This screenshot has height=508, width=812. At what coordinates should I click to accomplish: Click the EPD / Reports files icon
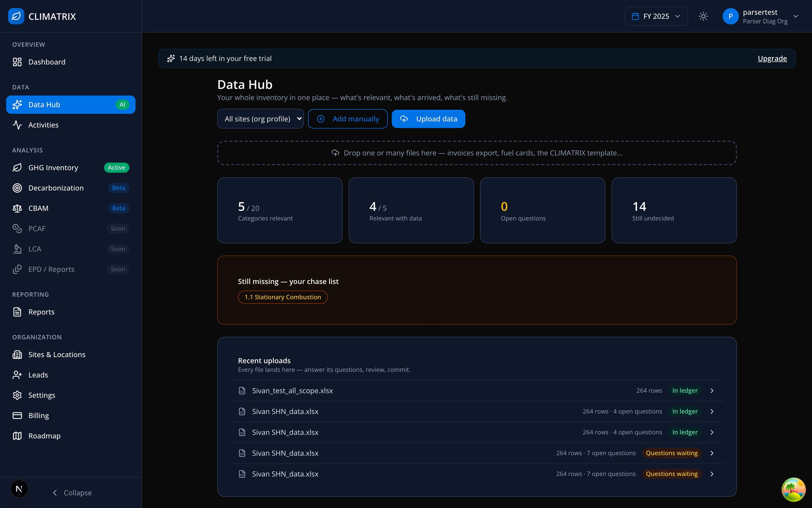pos(17,269)
